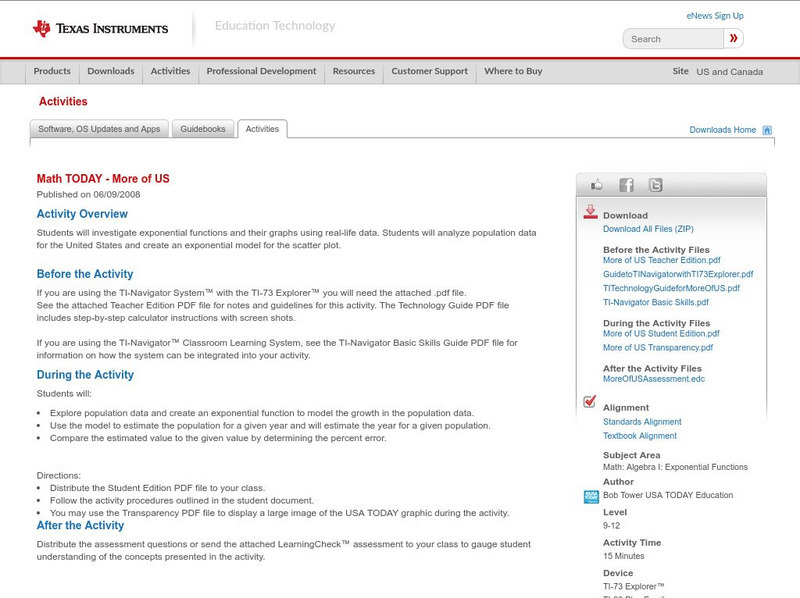Open TI-Navigator Basic Skills.pdf

(x=656, y=303)
